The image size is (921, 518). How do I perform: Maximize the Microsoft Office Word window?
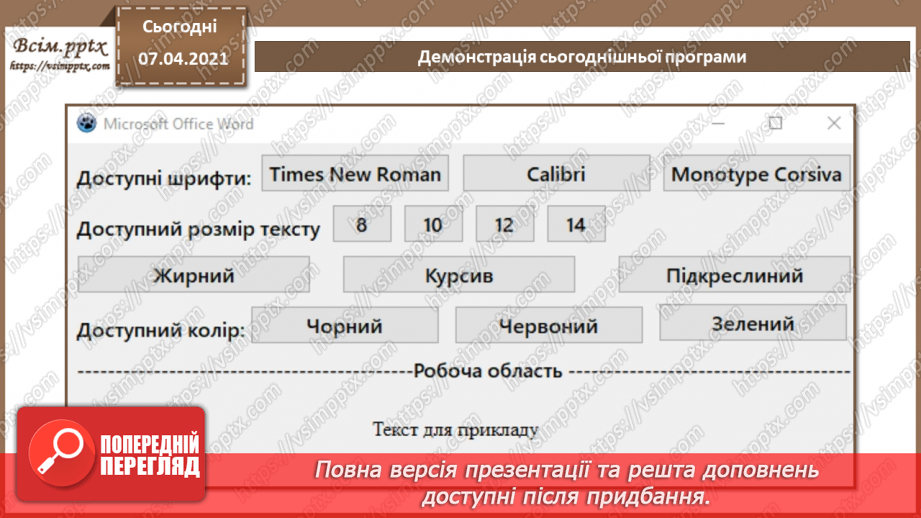[775, 123]
